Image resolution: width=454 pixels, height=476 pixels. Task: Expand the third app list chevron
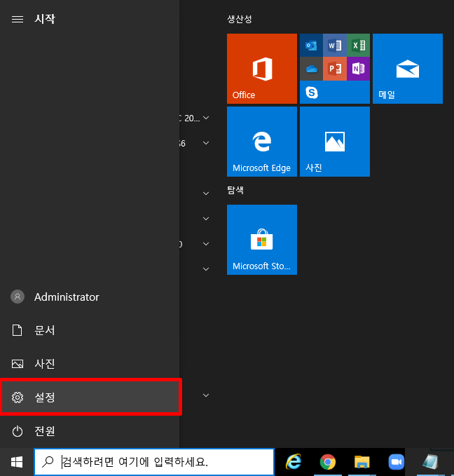pos(206,193)
